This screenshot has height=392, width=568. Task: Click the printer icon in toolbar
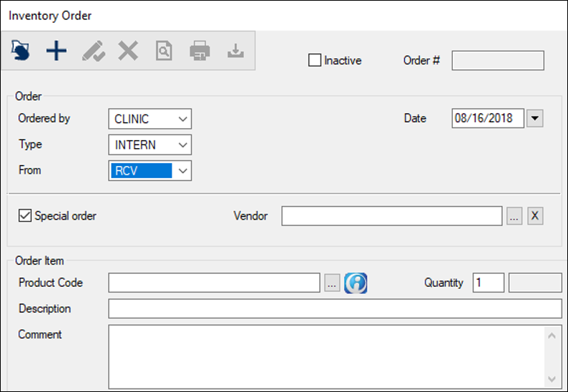click(200, 51)
